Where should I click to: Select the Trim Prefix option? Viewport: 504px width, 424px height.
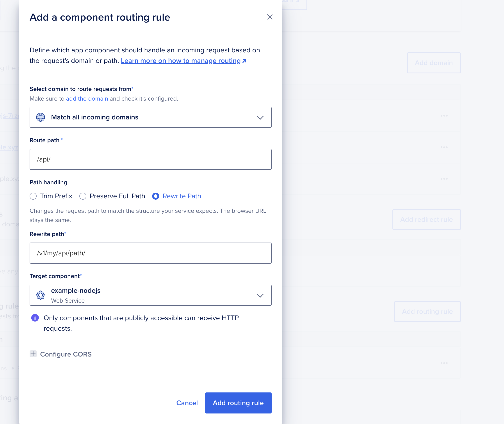(x=33, y=196)
